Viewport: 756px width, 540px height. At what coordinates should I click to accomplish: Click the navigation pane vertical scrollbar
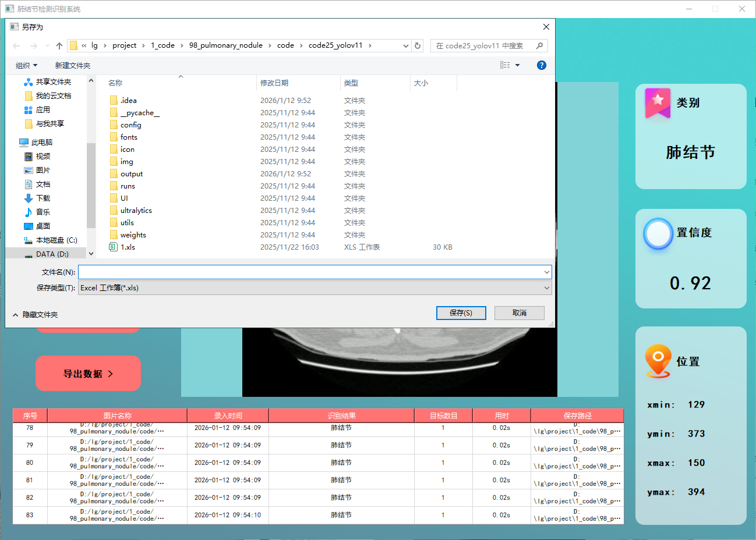coord(91,186)
